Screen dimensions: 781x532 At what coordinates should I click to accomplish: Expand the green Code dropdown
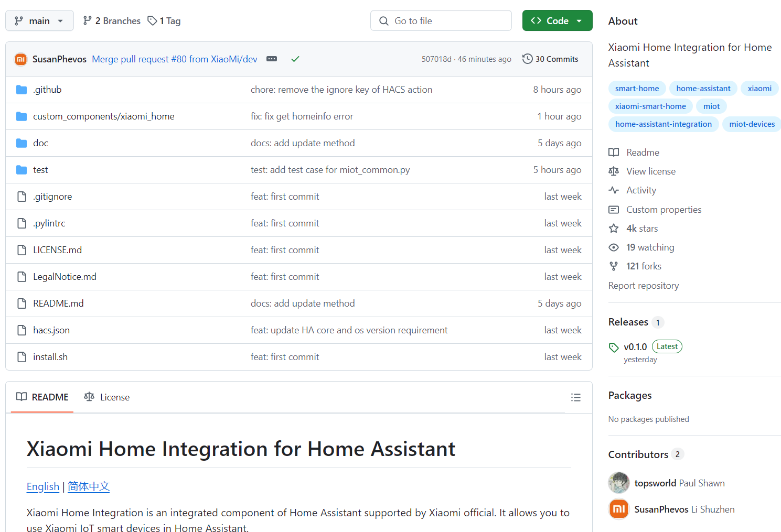click(557, 21)
